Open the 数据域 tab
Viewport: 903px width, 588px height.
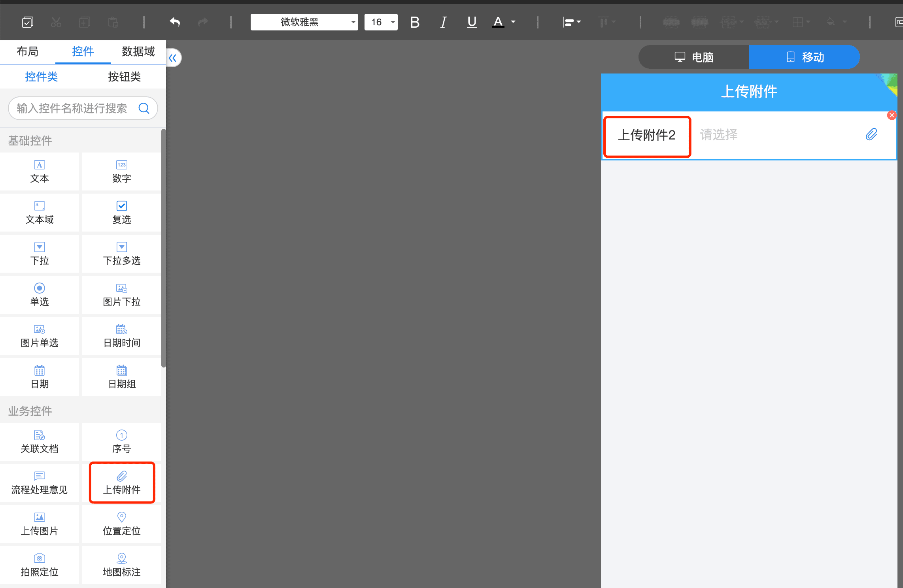[x=138, y=52]
